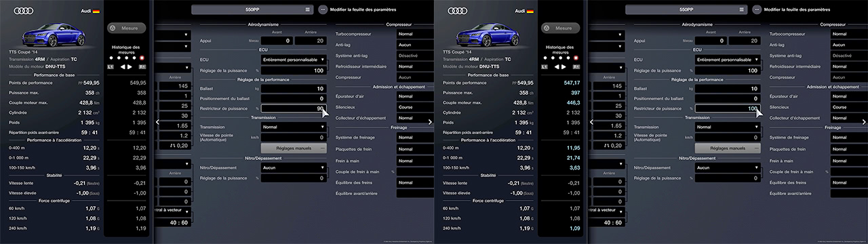This screenshot has height=244, width=868.
Task: Open the Silencieux 'Course' dropdown on left screen
Action: pos(415,107)
